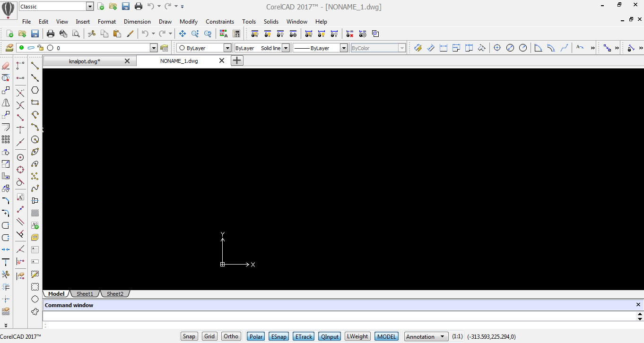Close the Command window panel

(638, 305)
